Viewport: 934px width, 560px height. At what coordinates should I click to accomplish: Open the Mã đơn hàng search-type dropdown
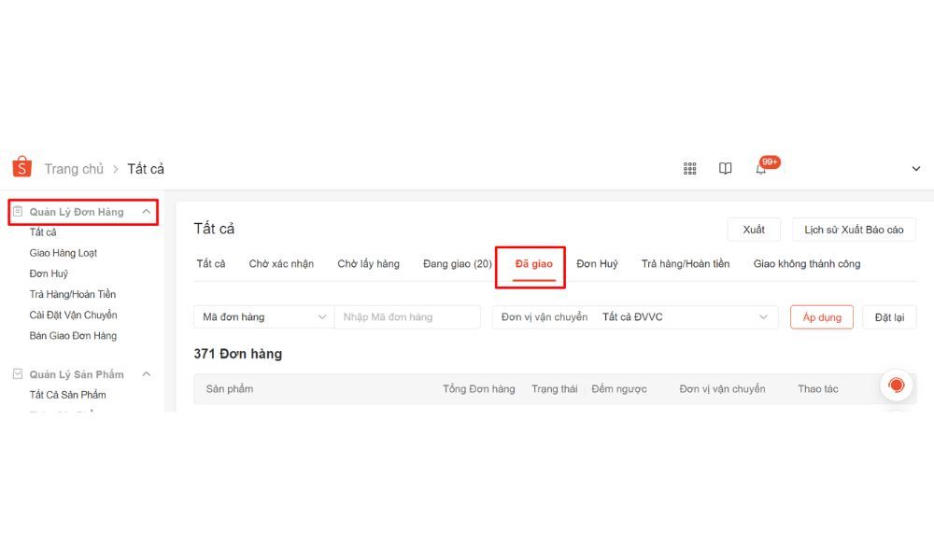pyautogui.click(x=264, y=317)
